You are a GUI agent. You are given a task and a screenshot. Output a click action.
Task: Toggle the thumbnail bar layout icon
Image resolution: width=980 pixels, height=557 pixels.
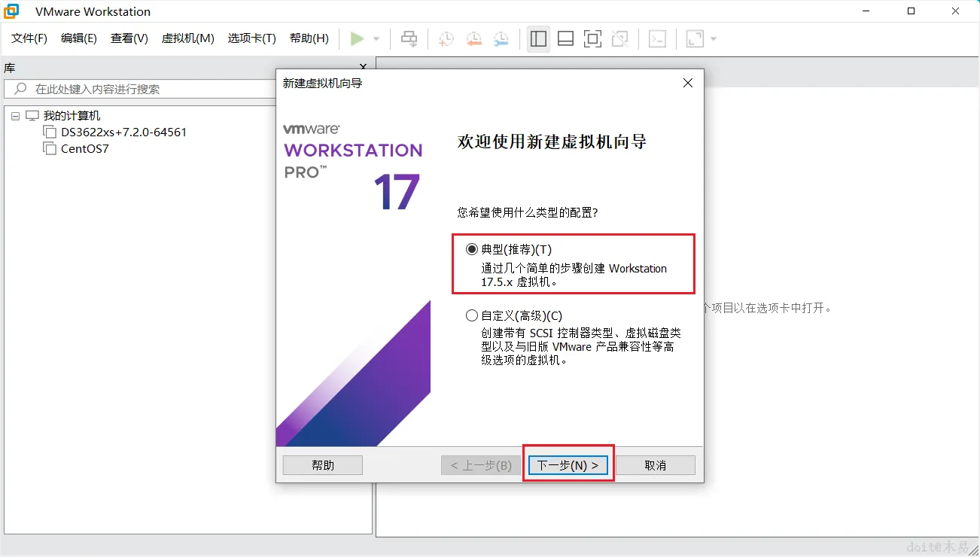point(566,38)
